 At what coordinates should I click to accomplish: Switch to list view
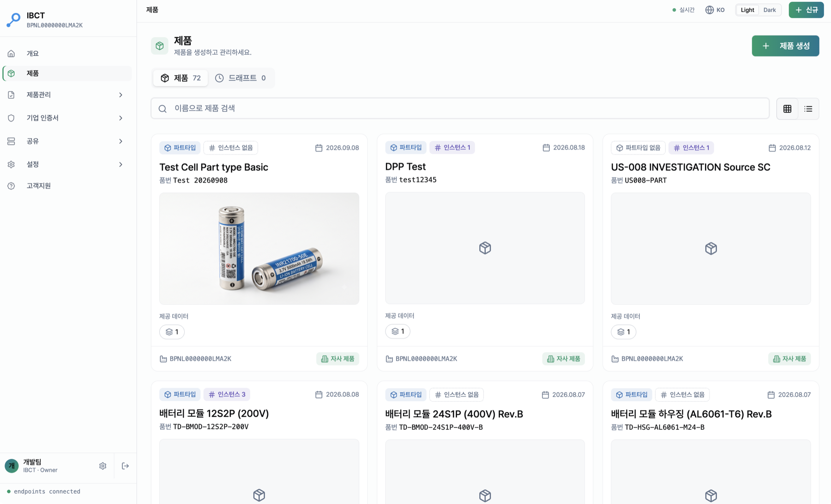point(808,109)
